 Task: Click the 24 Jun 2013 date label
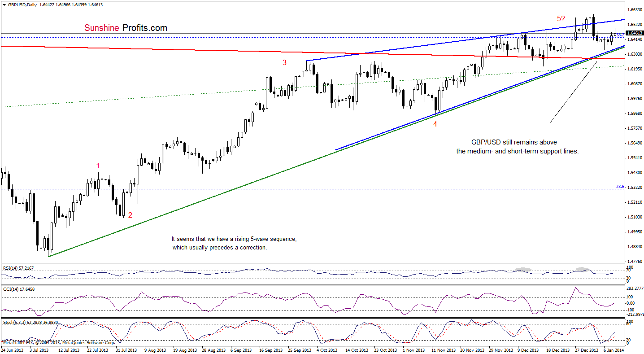(x=12, y=350)
